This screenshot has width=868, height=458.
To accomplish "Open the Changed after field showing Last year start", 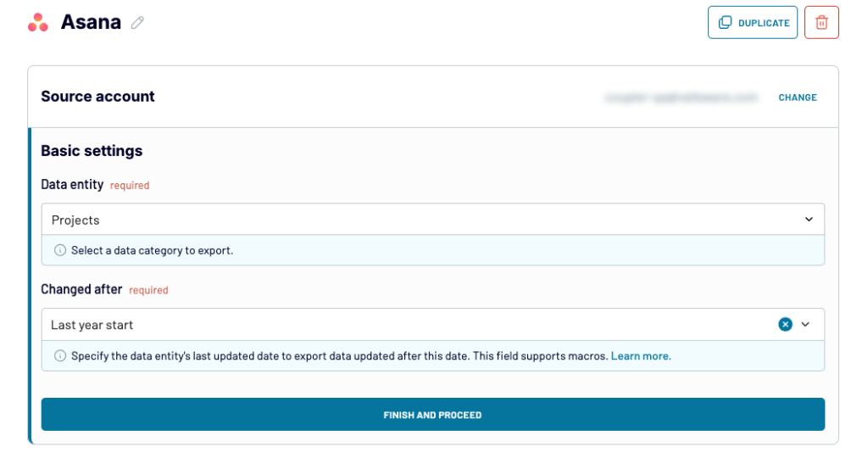I will pyautogui.click(x=433, y=325).
